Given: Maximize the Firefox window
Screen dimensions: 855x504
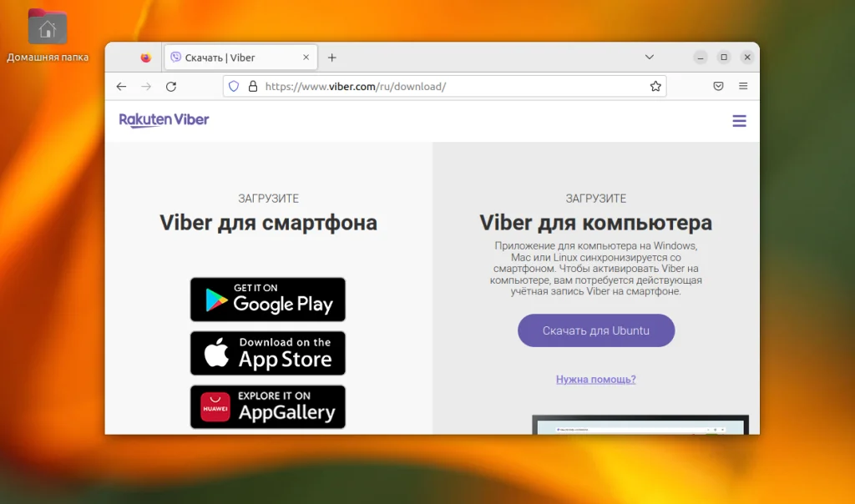Looking at the screenshot, I should [x=724, y=58].
